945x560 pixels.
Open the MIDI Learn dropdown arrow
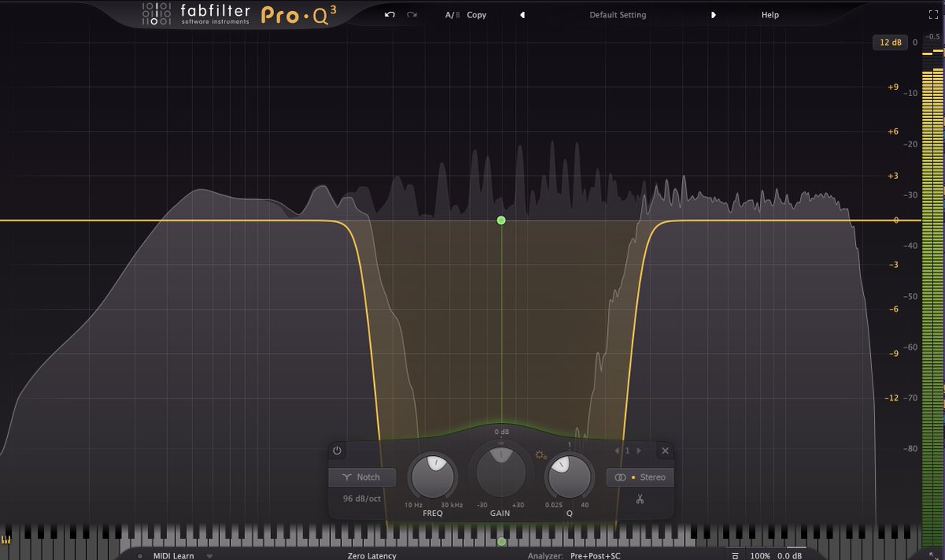[x=209, y=555]
